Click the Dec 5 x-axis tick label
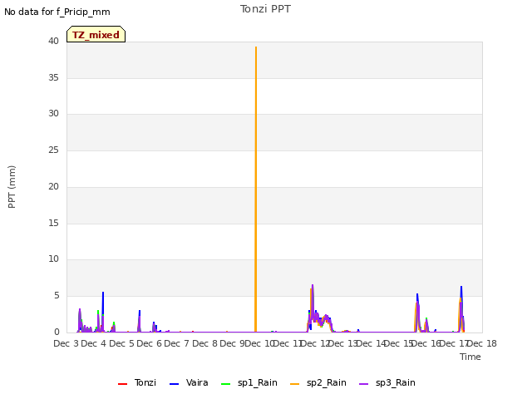This screenshot has height=399, width=532. (x=121, y=343)
